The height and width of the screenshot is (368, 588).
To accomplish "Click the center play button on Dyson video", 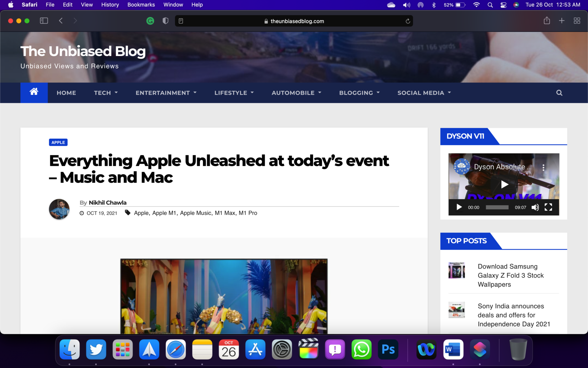I will [x=504, y=184].
